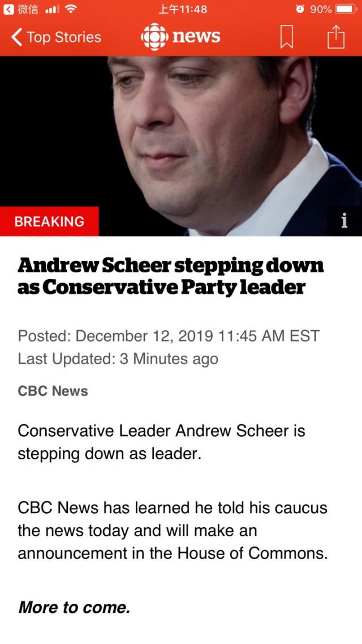Open the image info icon
362x644 pixels.
click(x=344, y=220)
